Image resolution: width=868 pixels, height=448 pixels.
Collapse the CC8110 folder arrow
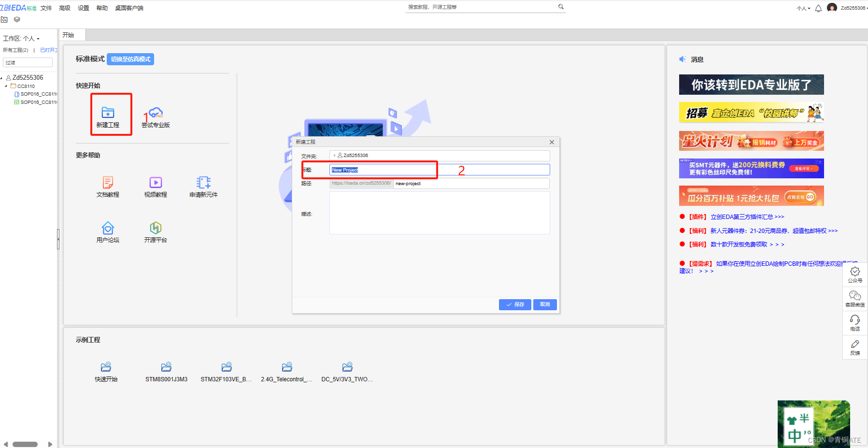(6, 86)
